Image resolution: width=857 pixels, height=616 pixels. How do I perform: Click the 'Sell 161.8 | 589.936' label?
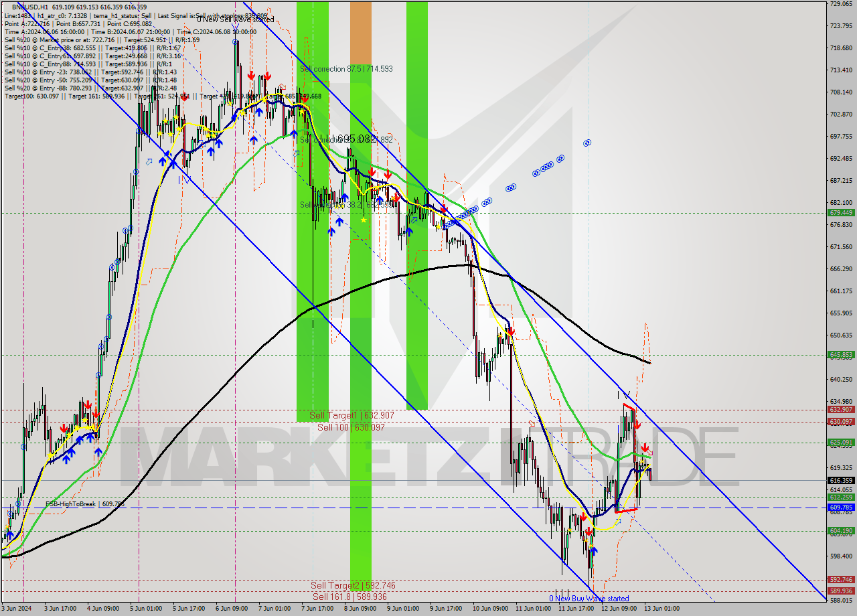[x=349, y=597]
